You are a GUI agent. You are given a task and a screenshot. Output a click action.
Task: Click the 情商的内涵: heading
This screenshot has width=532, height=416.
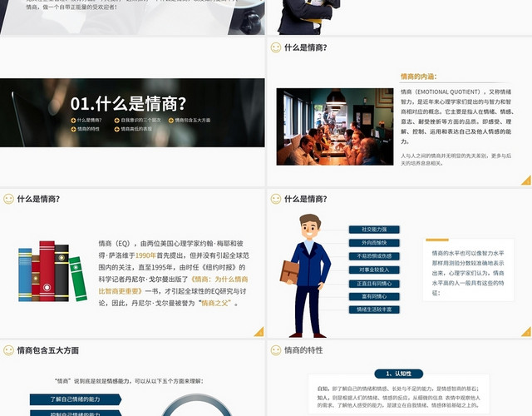[x=419, y=77]
